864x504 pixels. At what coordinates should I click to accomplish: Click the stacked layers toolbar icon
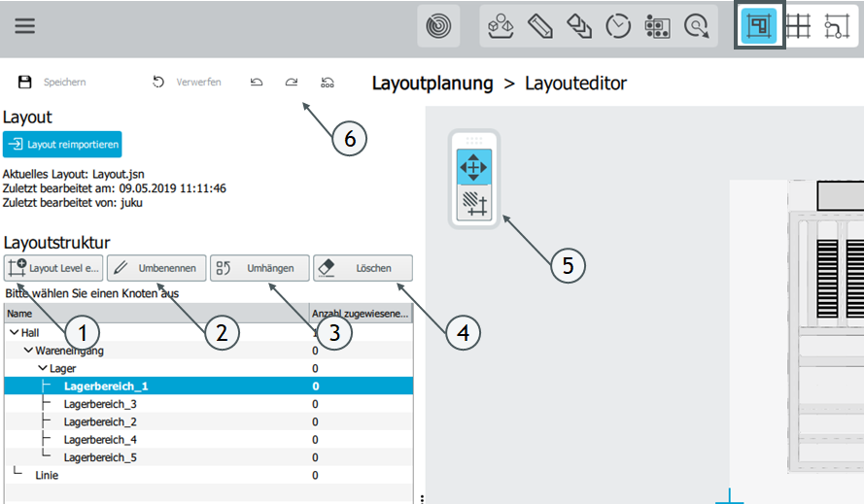[x=579, y=26]
